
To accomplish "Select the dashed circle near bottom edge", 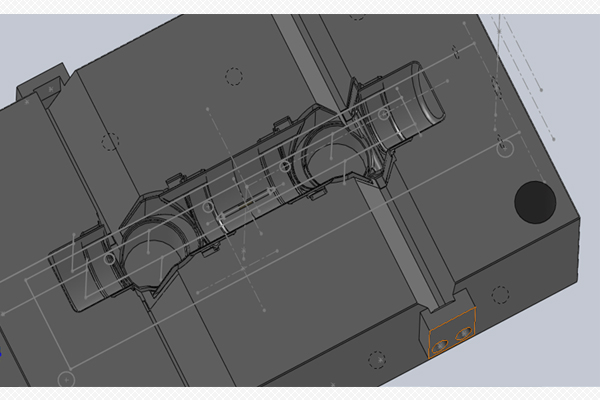I will pyautogui.click(x=377, y=359).
